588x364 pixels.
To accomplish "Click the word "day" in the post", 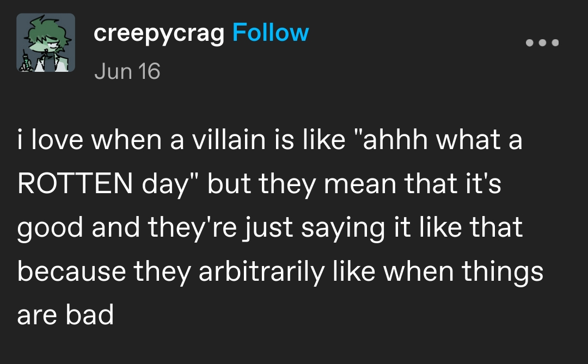I will tap(166, 186).
